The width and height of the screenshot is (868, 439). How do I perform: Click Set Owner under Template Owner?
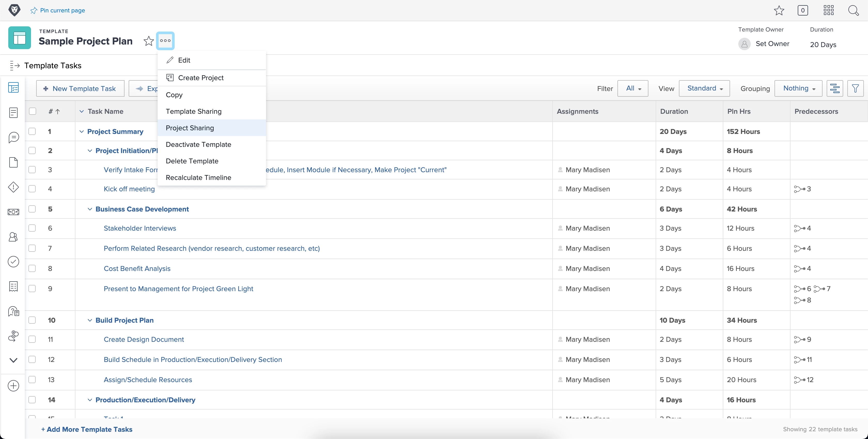pyautogui.click(x=772, y=44)
